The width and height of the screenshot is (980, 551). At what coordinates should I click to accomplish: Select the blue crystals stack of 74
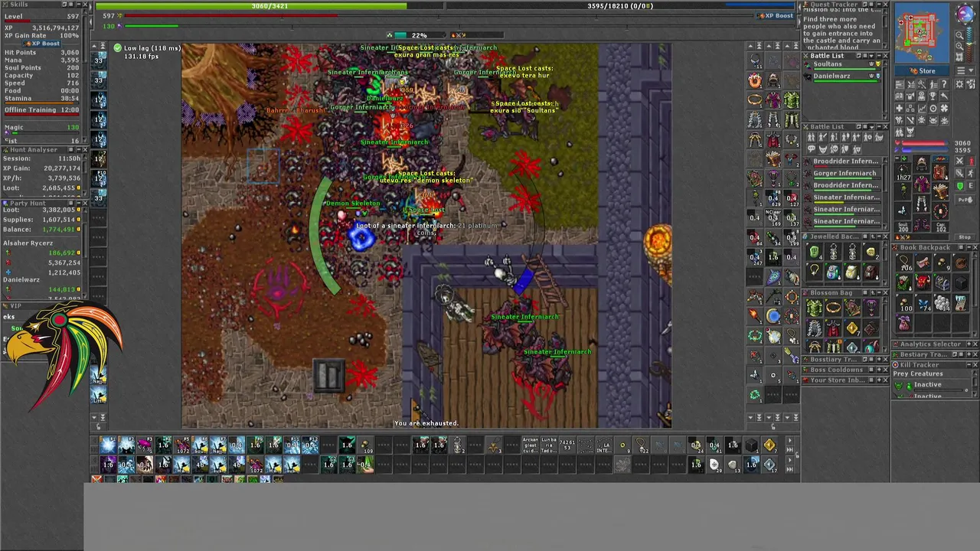coord(924,305)
